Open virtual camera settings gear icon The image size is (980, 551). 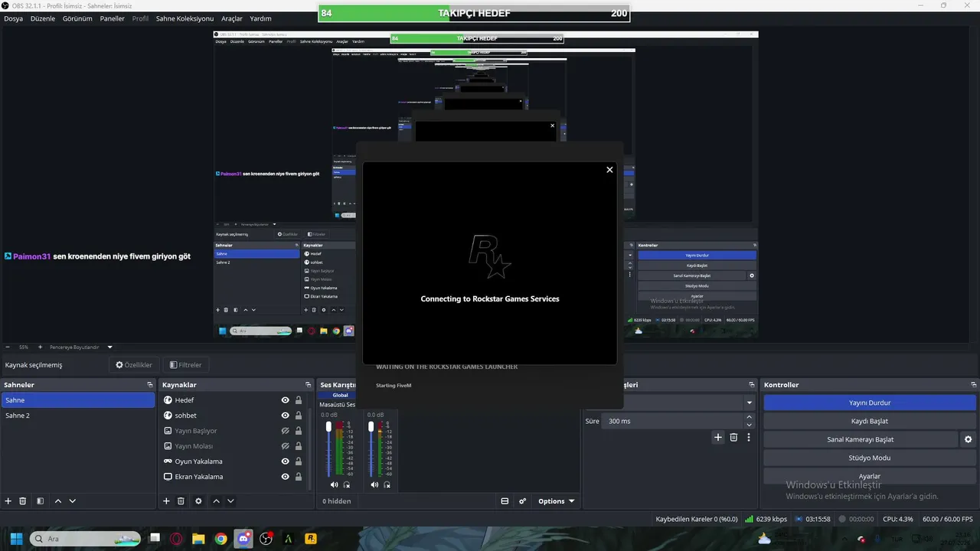[x=968, y=439]
